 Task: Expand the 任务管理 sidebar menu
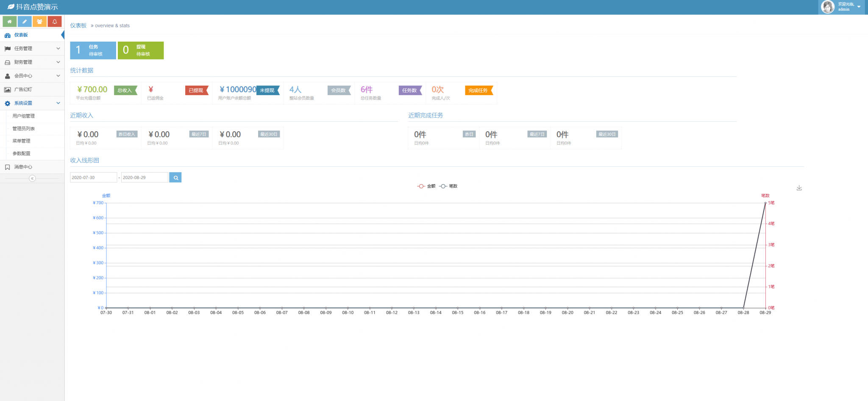[32, 49]
